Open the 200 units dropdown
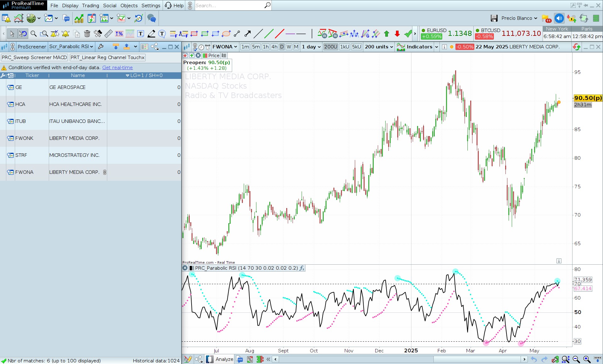Screen dimensions: 603x364 [x=379, y=47]
